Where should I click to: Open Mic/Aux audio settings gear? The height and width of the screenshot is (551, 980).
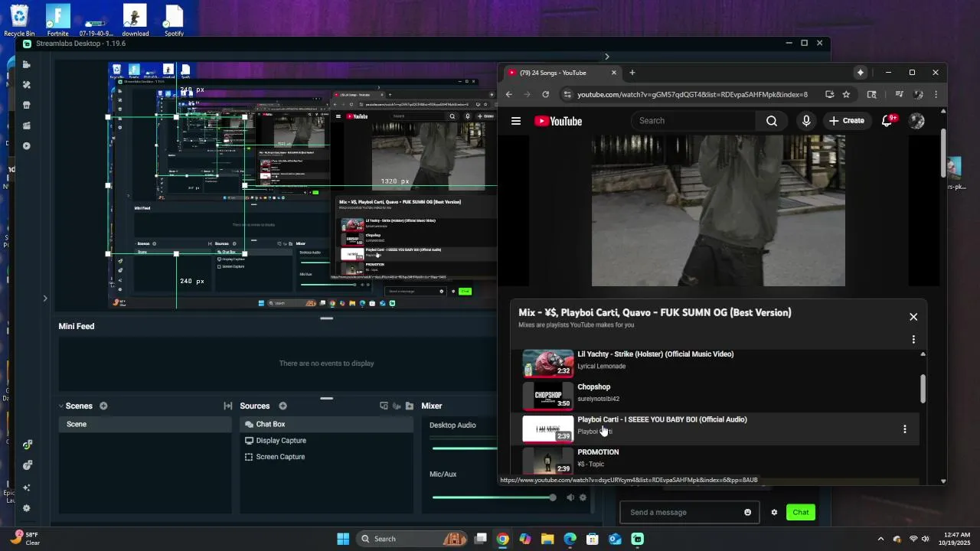click(x=583, y=497)
